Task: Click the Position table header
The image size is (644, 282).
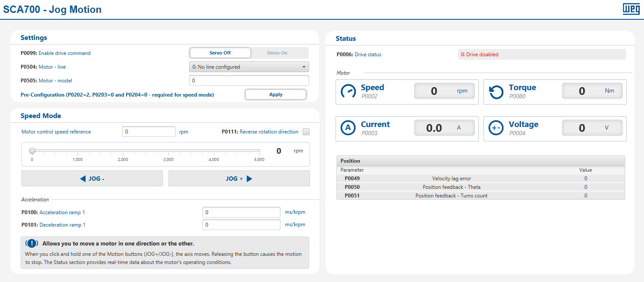Action: point(481,161)
